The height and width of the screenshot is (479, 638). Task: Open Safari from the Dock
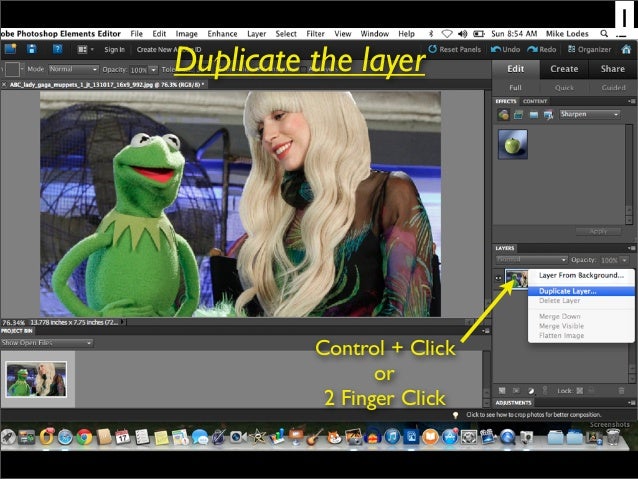pos(65,437)
